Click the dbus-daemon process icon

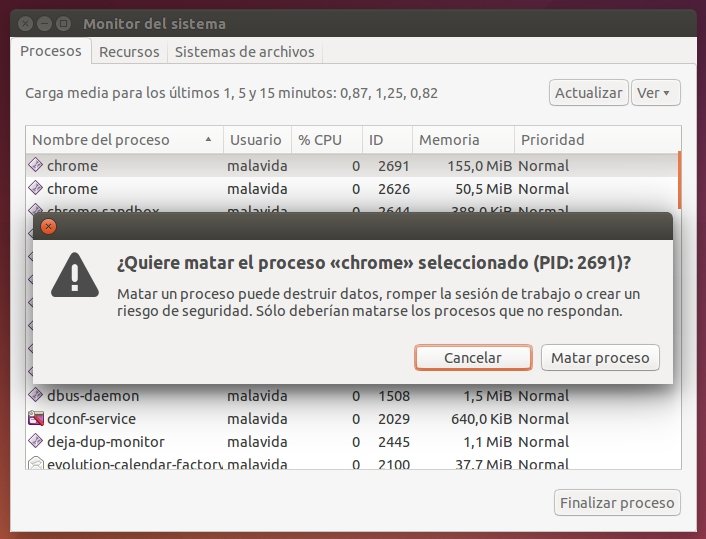click(x=36, y=395)
